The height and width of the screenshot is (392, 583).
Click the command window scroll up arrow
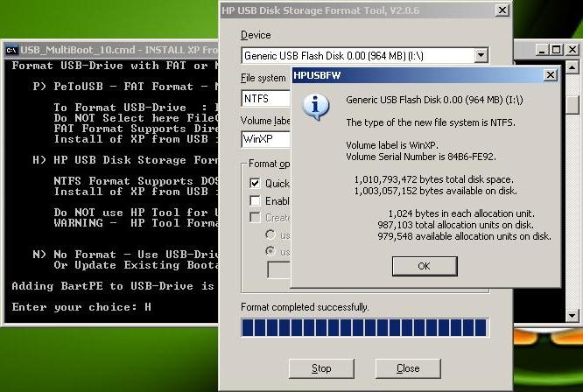[572, 67]
